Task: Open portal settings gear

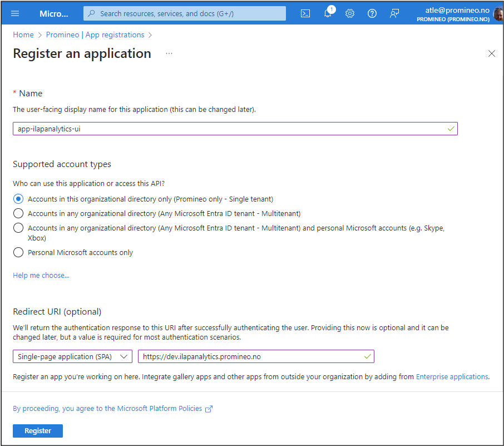Action: (350, 13)
